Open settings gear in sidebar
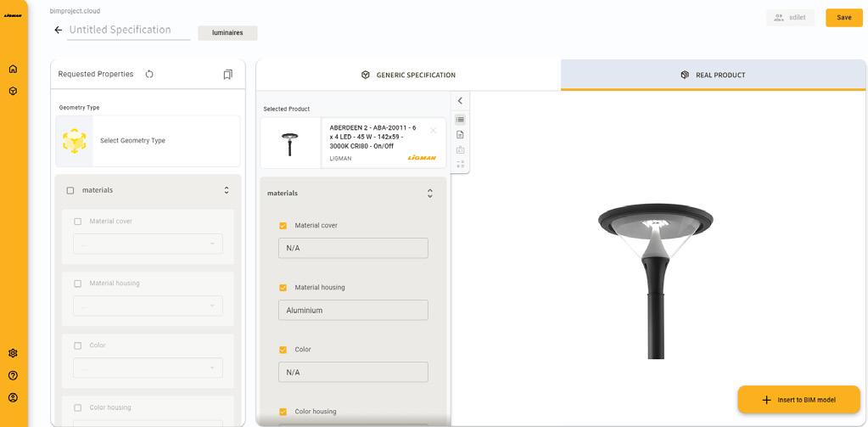The width and height of the screenshot is (868, 427). point(14,353)
